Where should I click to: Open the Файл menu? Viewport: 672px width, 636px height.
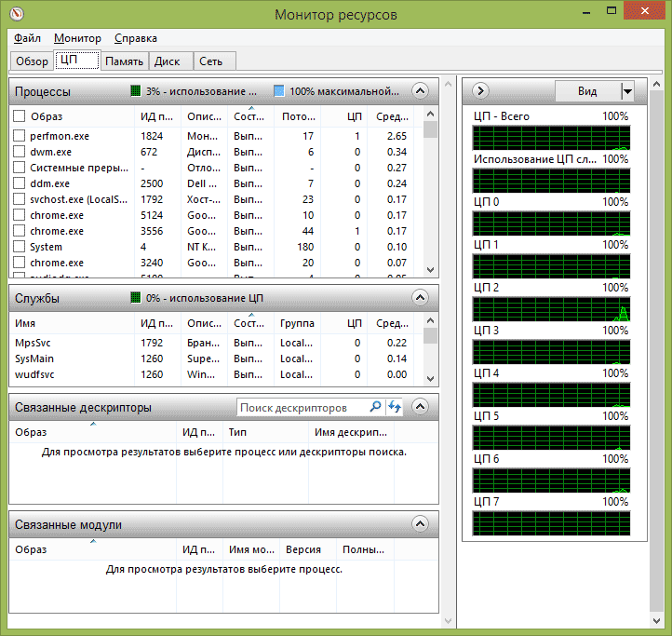27,38
